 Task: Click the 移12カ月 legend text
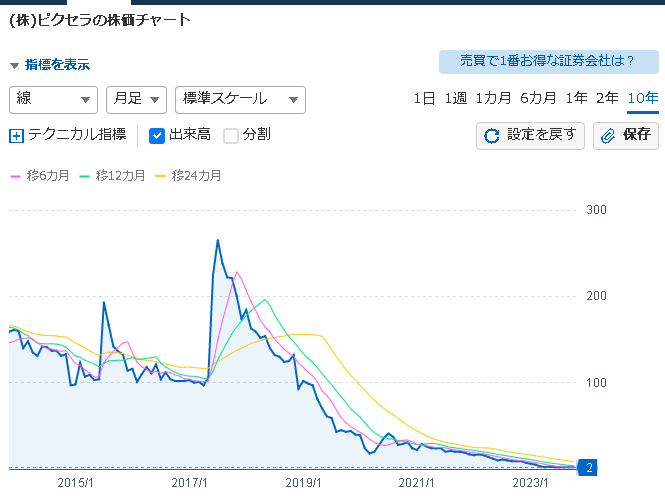(x=120, y=176)
